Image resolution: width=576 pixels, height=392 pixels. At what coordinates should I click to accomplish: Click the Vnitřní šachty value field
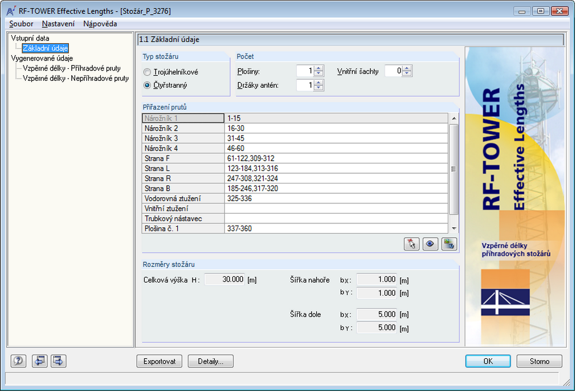click(394, 71)
